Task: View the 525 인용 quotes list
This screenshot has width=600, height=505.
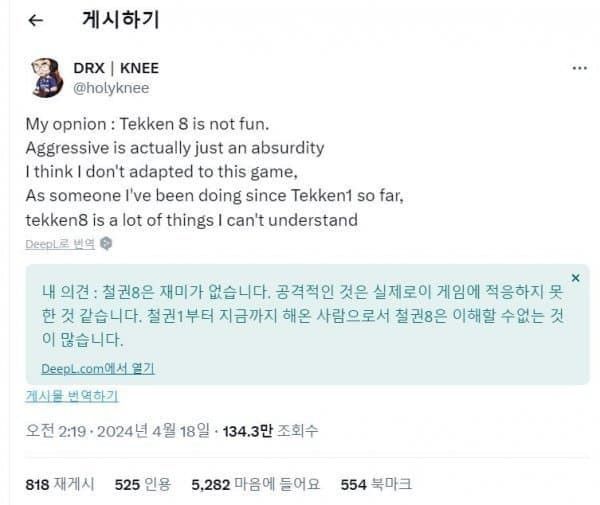Action: tap(144, 484)
